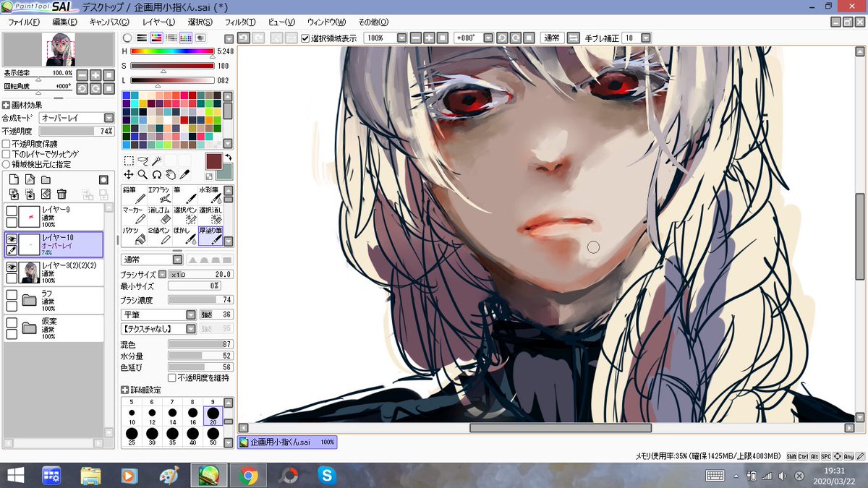Enable 不透明度保護 preserve opacity checkbox

[x=7, y=144]
